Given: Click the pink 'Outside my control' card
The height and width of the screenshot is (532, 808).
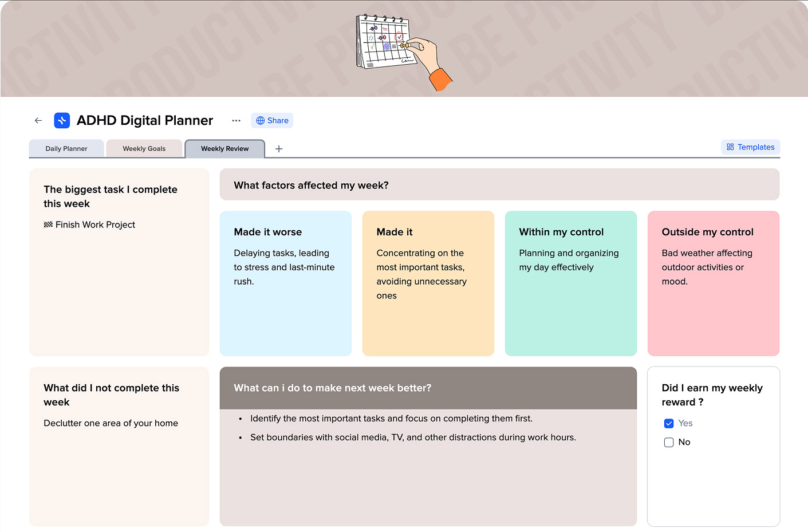Looking at the screenshot, I should [x=713, y=283].
